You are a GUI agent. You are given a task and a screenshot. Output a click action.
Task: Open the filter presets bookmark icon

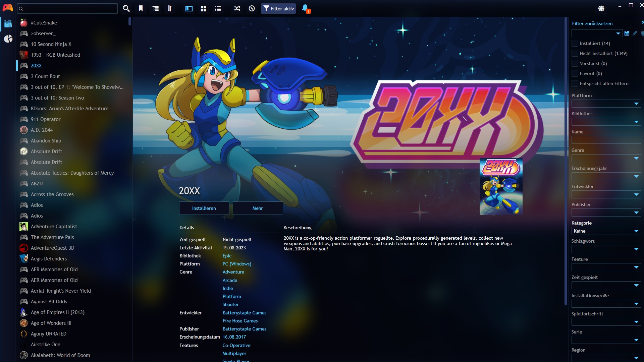pos(141,8)
